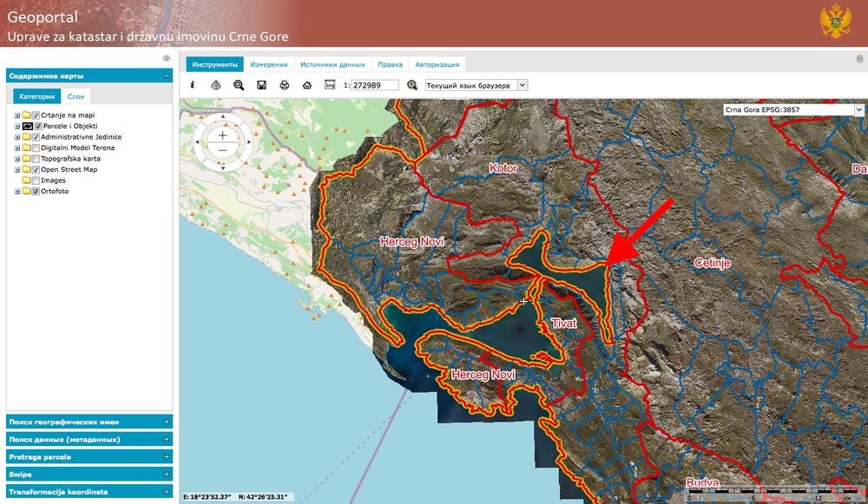Viewport: 868px width, 504px height.
Task: Uncheck the Ortofoto layer checkbox
Action: 36,192
